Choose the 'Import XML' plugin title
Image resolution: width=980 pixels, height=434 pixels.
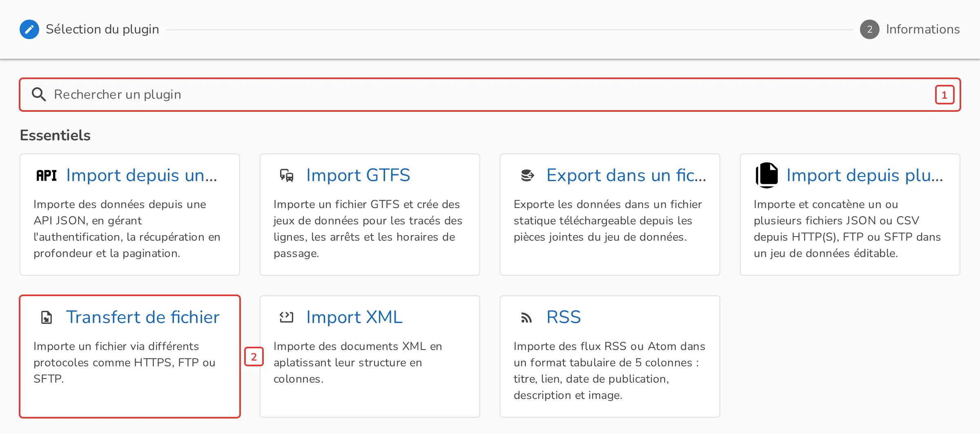[354, 317]
